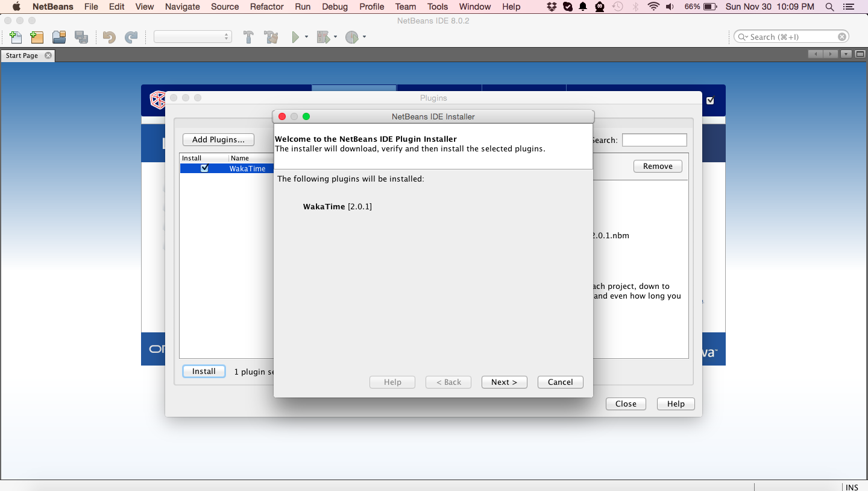Click the main toolbar Search field
Image resolution: width=868 pixels, height=491 pixels.
791,37
